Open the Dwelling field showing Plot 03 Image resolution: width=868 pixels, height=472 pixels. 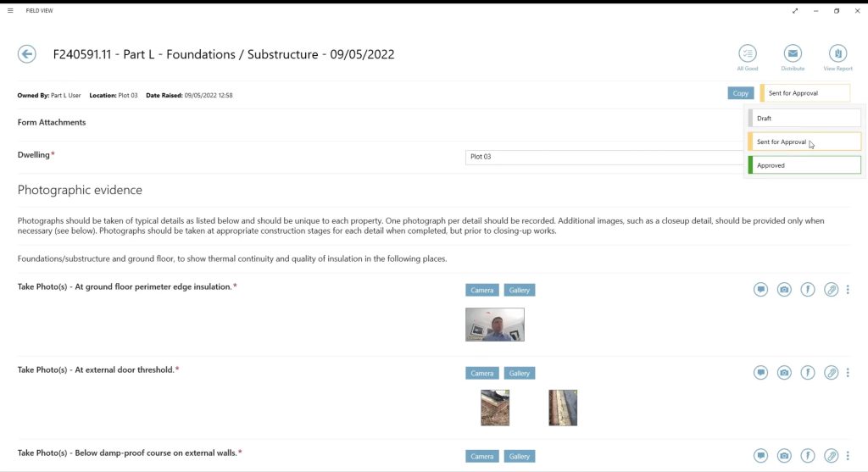[x=604, y=157]
